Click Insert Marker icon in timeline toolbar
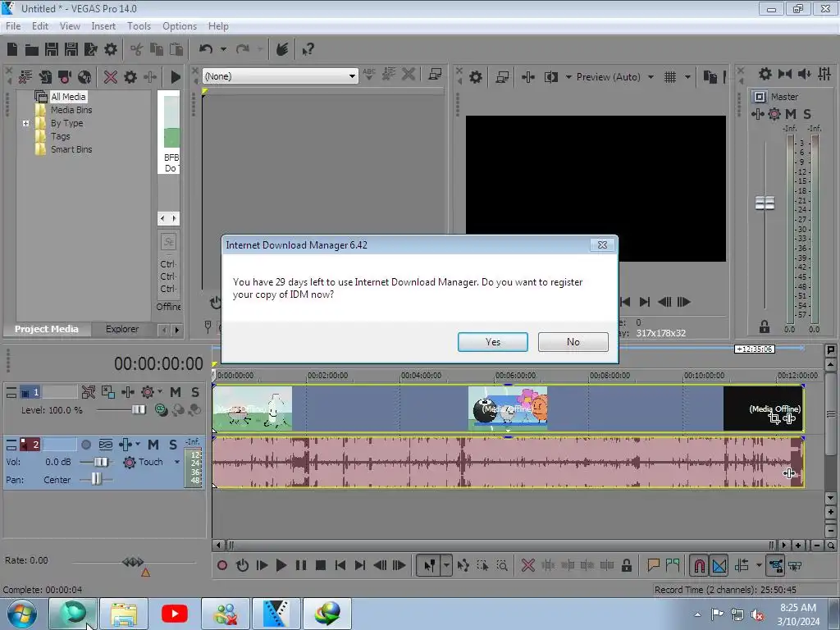The width and height of the screenshot is (840, 630). pos(653,565)
